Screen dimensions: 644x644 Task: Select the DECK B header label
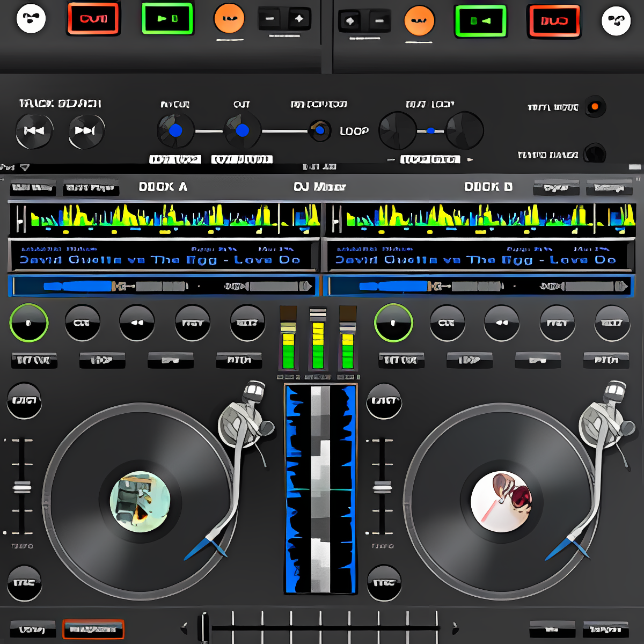488,187
